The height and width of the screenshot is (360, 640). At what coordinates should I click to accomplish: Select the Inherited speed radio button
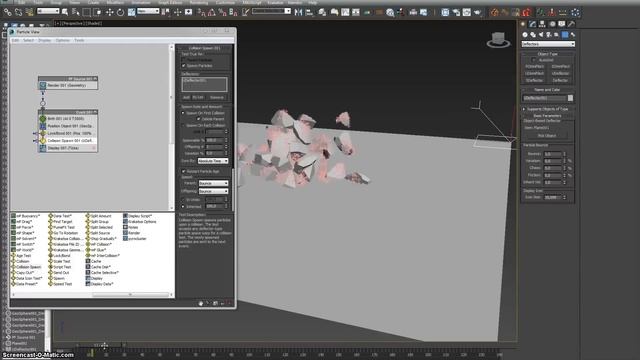183,207
